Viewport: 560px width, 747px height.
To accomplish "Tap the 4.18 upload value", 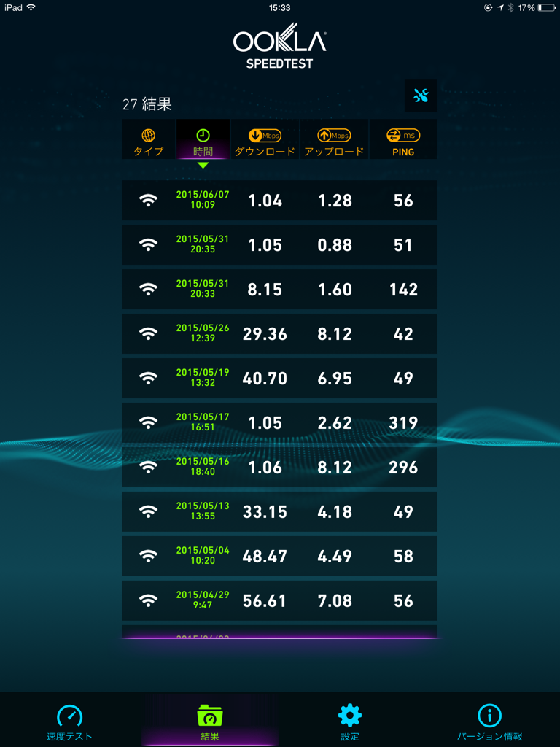I will pos(335,512).
